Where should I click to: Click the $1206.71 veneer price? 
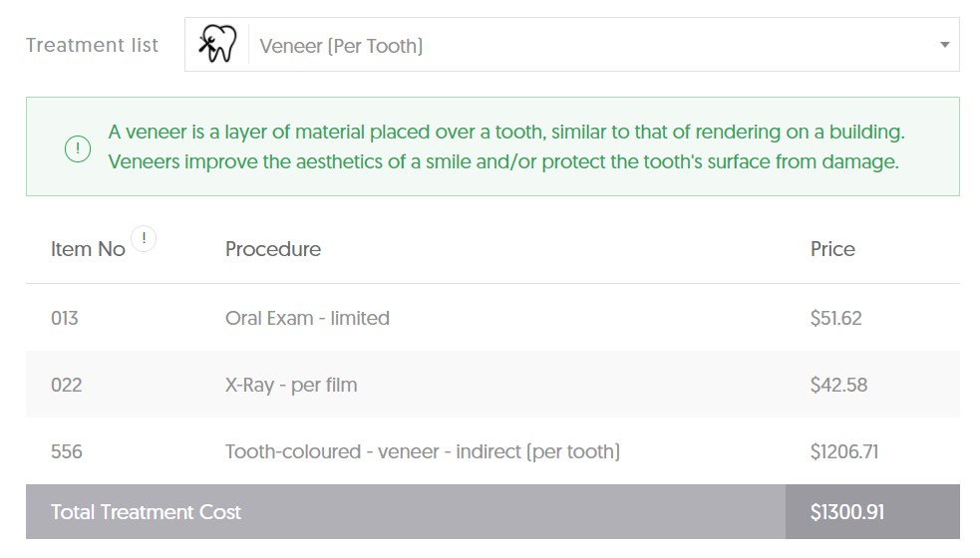click(844, 451)
